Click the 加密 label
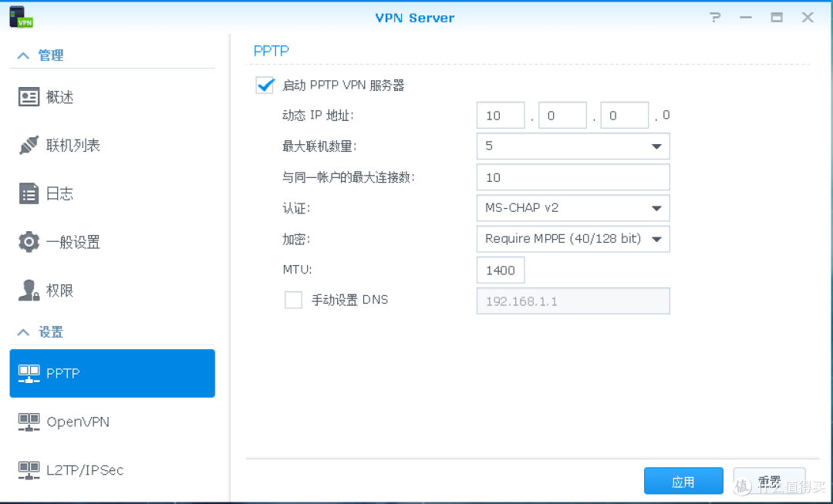Screen dimensions: 833x504 (296, 239)
